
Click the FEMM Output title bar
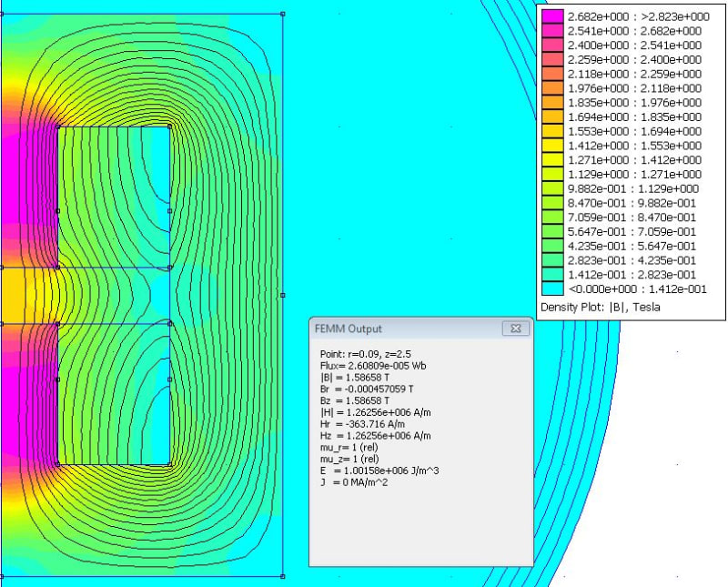[x=420, y=329]
